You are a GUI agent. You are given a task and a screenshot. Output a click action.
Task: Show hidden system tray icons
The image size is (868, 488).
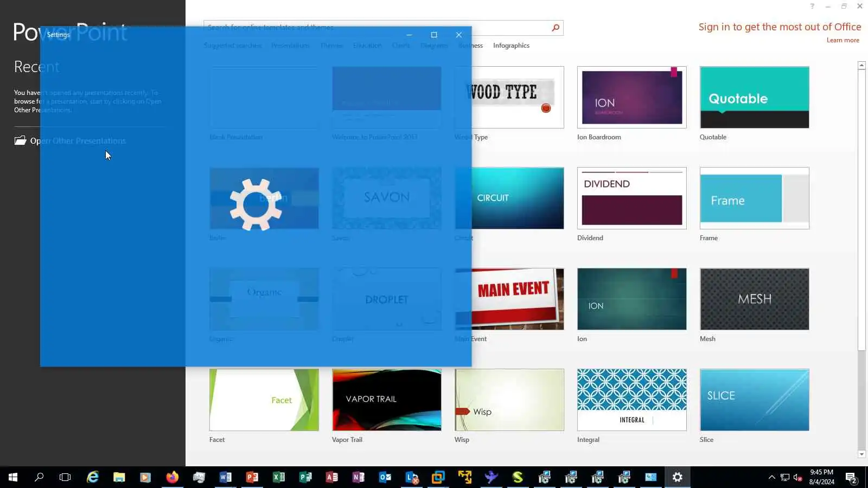click(771, 477)
